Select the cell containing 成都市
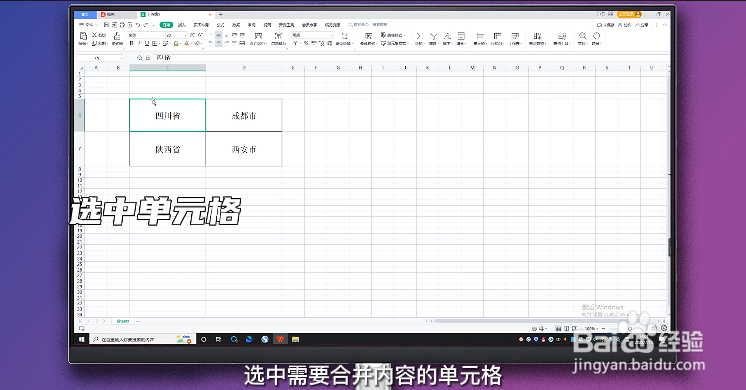This screenshot has height=390, width=746. 244,115
